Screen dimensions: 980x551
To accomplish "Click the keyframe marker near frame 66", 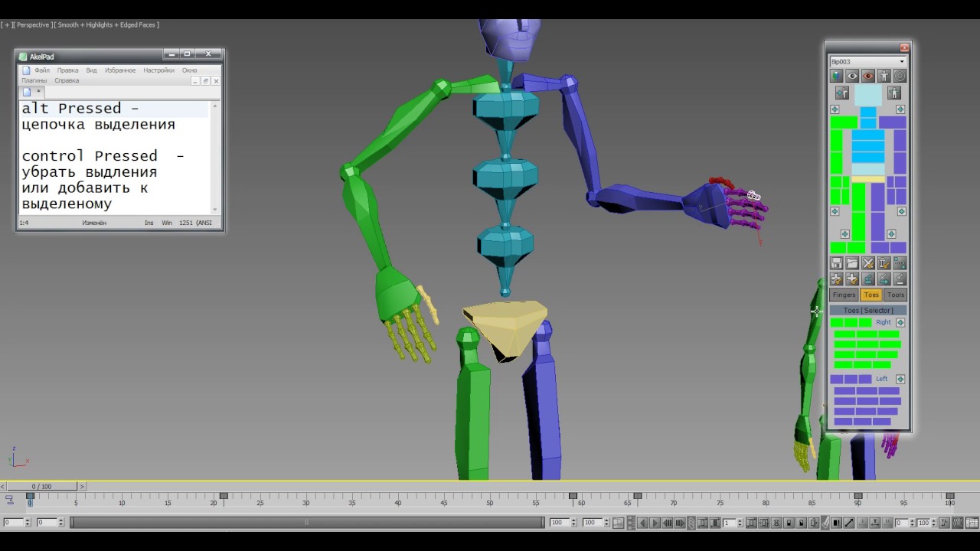I will click(637, 496).
